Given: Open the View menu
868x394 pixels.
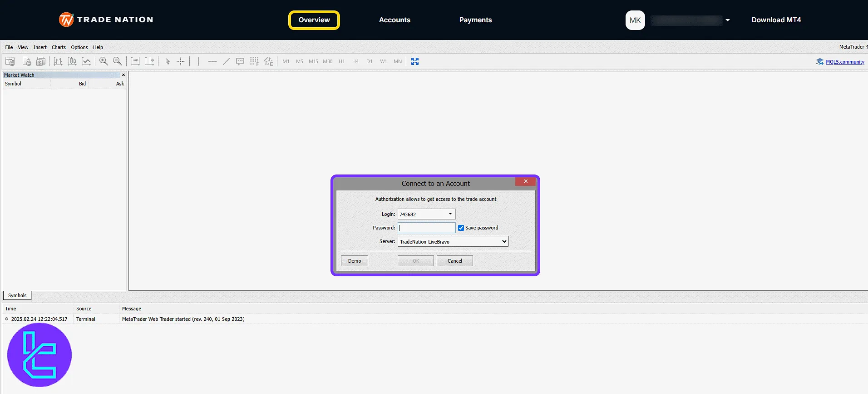Looking at the screenshot, I should point(23,47).
